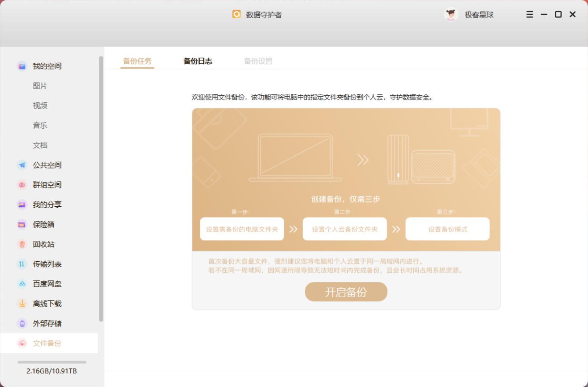Select the 回收站 trash icon
Viewport: 588px width, 387px height.
tap(22, 244)
